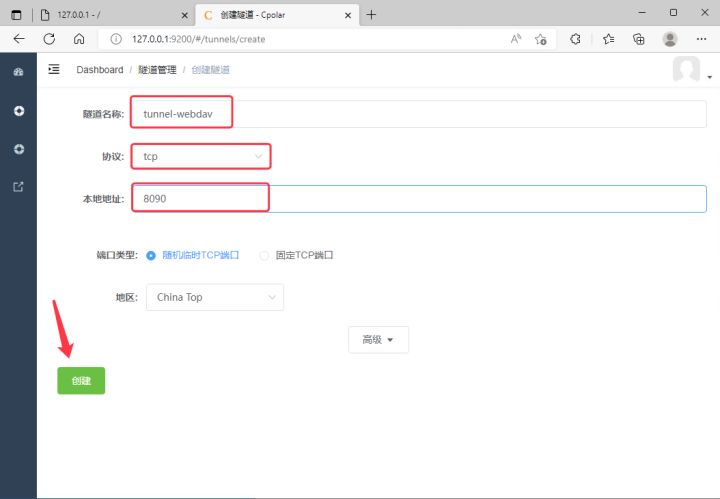
Task: Toggle the sidebar collapse hamburger icon
Action: click(x=54, y=69)
